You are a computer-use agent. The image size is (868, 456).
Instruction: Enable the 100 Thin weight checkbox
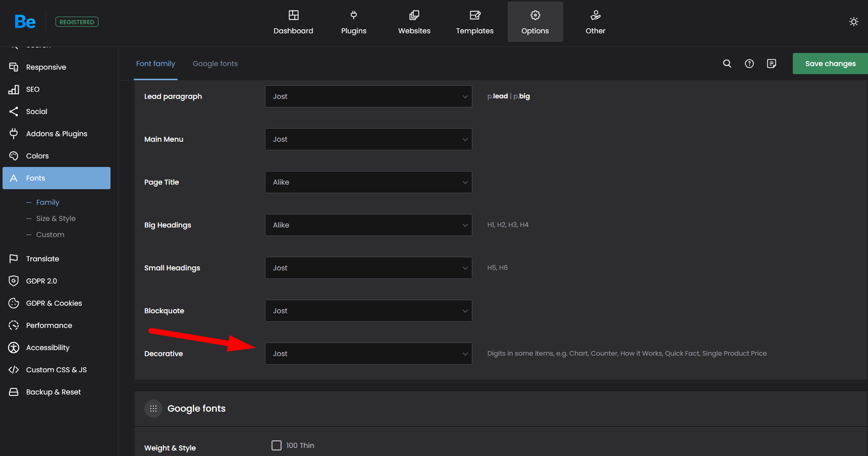(277, 445)
